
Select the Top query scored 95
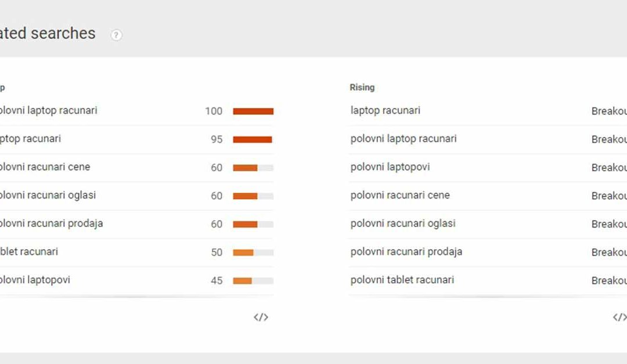(x=30, y=139)
